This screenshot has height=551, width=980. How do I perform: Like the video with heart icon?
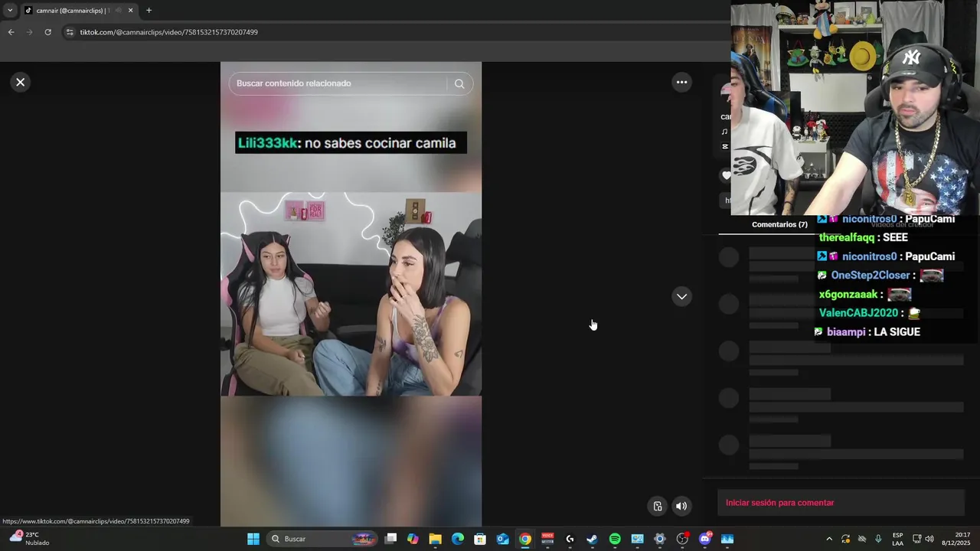tap(726, 175)
